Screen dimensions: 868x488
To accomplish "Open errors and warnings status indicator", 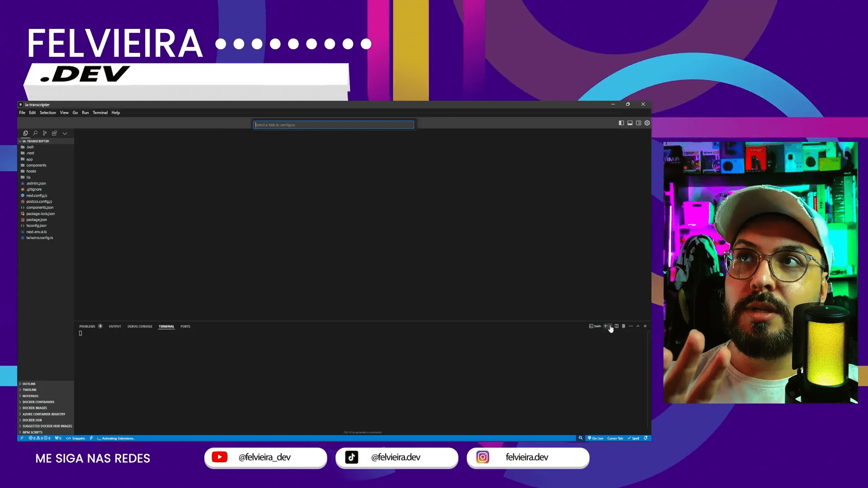I will pos(40,438).
